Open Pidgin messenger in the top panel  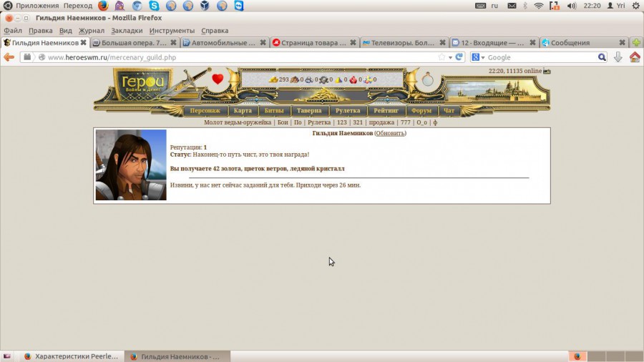(x=119, y=5)
